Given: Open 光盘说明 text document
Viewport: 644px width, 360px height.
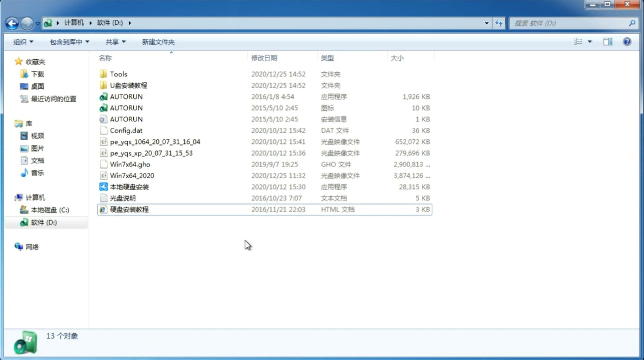Looking at the screenshot, I should [x=122, y=198].
